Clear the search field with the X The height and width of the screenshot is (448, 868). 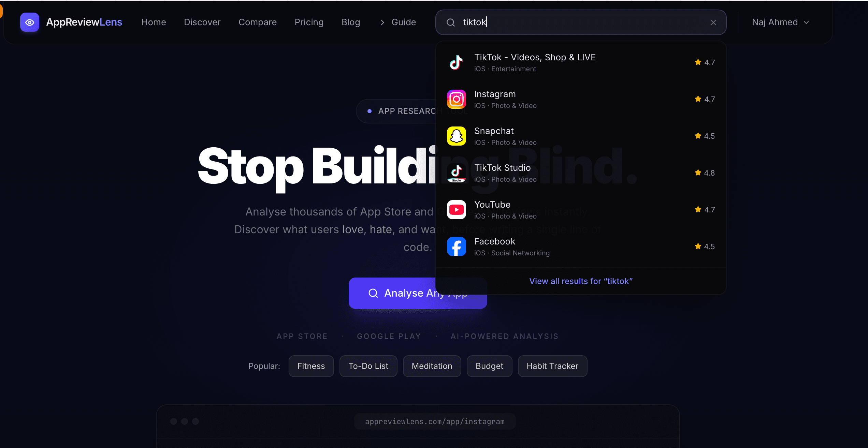[713, 23]
